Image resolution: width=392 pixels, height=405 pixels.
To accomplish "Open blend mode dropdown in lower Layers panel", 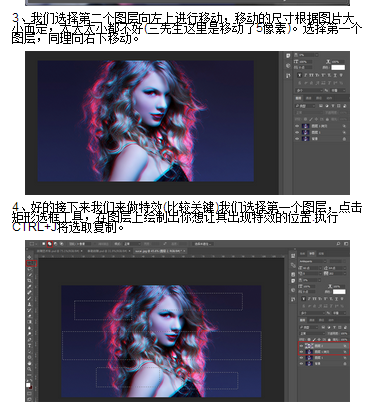I will [312, 334].
